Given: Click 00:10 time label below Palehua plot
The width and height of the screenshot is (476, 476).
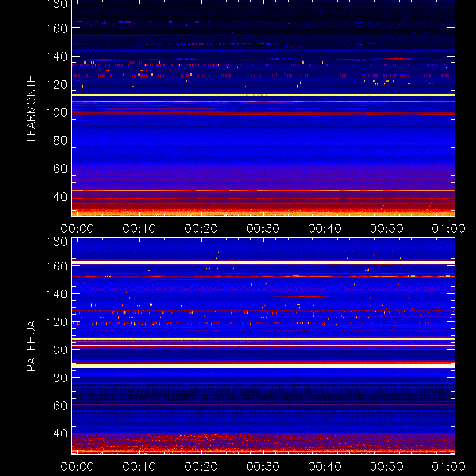Looking at the screenshot, I should (139, 466).
